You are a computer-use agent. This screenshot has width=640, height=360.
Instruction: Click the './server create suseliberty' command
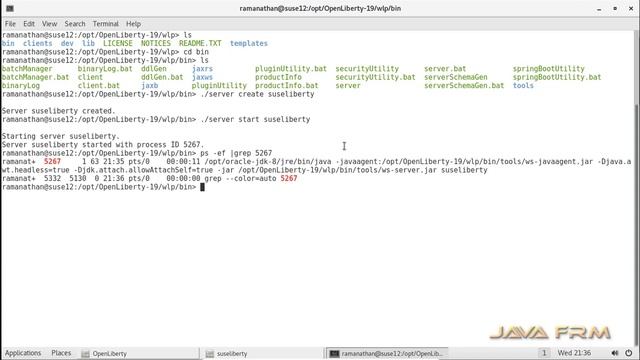257,94
